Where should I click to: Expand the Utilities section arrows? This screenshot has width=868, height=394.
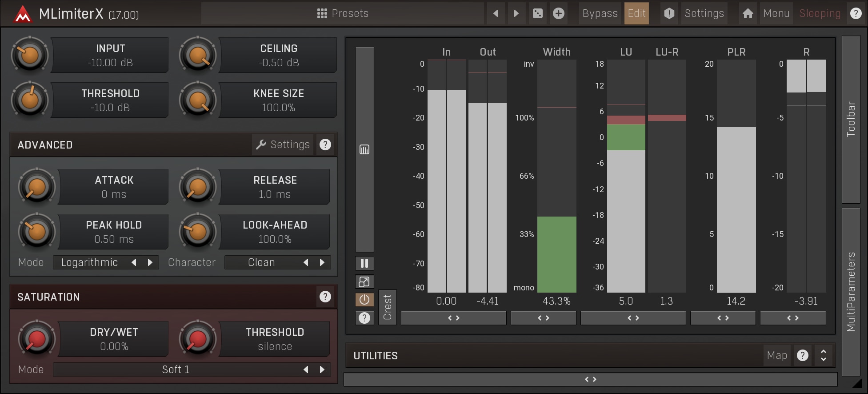pyautogui.click(x=823, y=355)
